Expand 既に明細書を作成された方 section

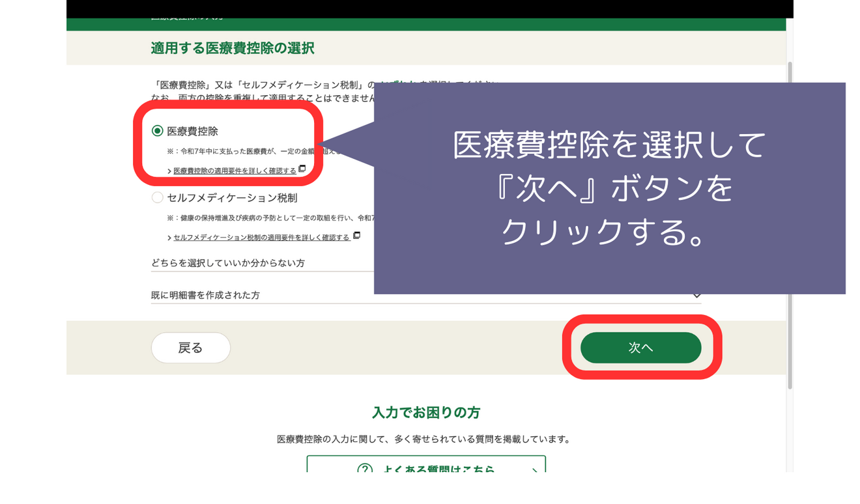click(x=426, y=296)
